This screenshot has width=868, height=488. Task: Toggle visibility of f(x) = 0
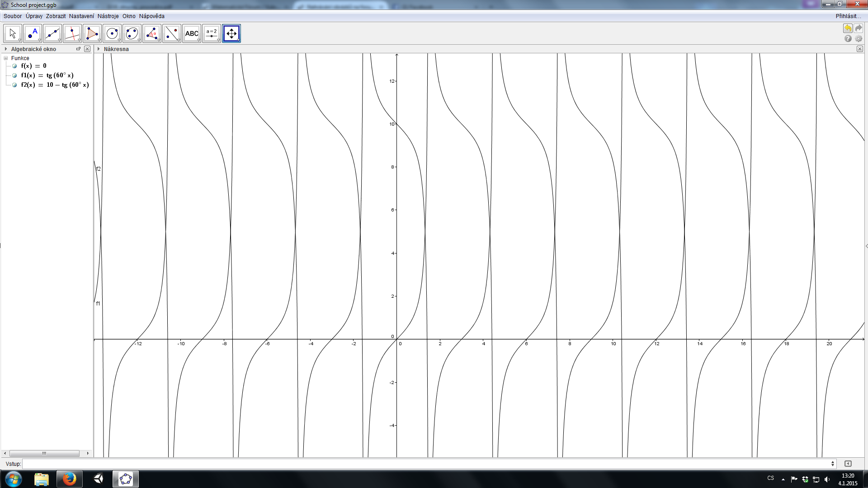pos(14,66)
